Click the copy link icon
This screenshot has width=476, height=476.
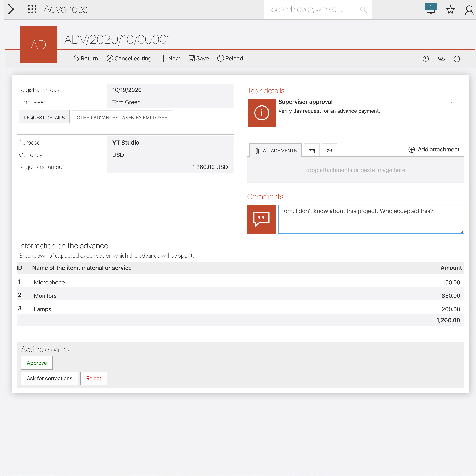(441, 59)
